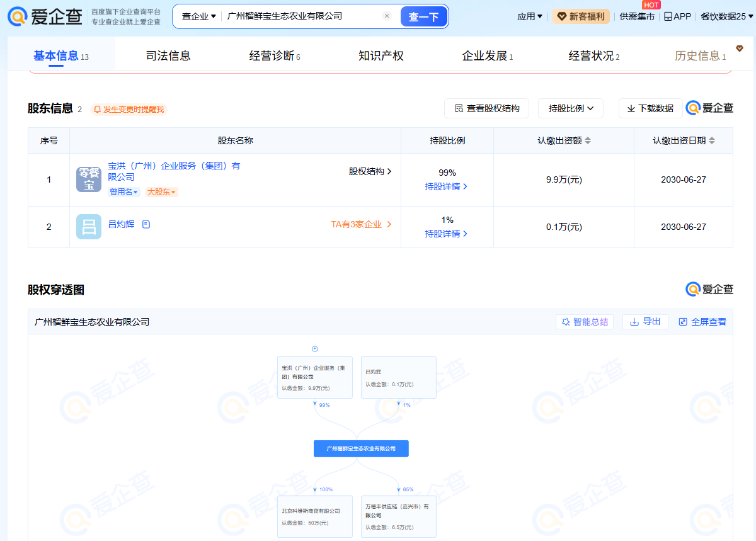The width and height of the screenshot is (756, 541).
Task: Open the APP download link
Action: pyautogui.click(x=677, y=16)
